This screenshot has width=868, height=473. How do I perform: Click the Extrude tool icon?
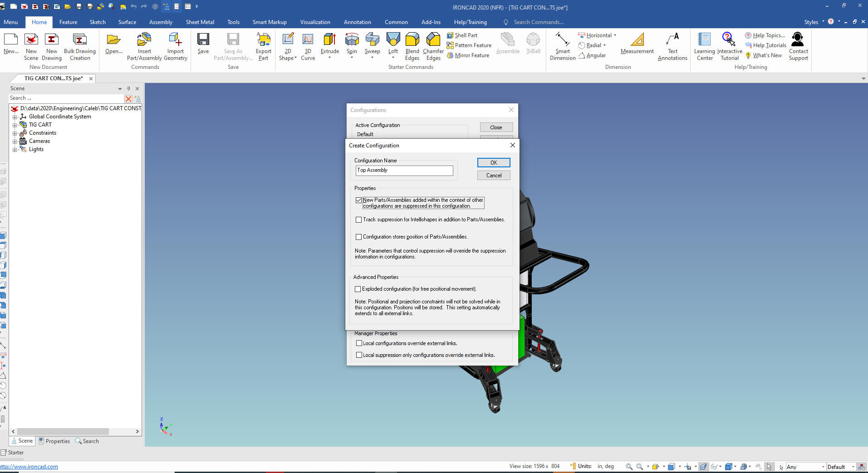click(x=329, y=40)
